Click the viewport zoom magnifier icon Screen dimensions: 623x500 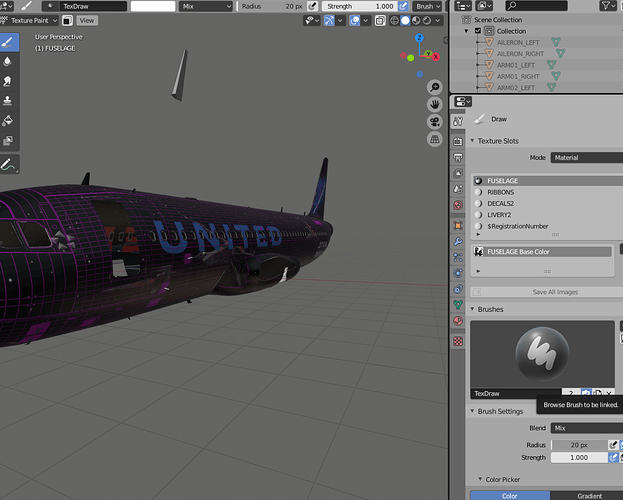pos(435,87)
